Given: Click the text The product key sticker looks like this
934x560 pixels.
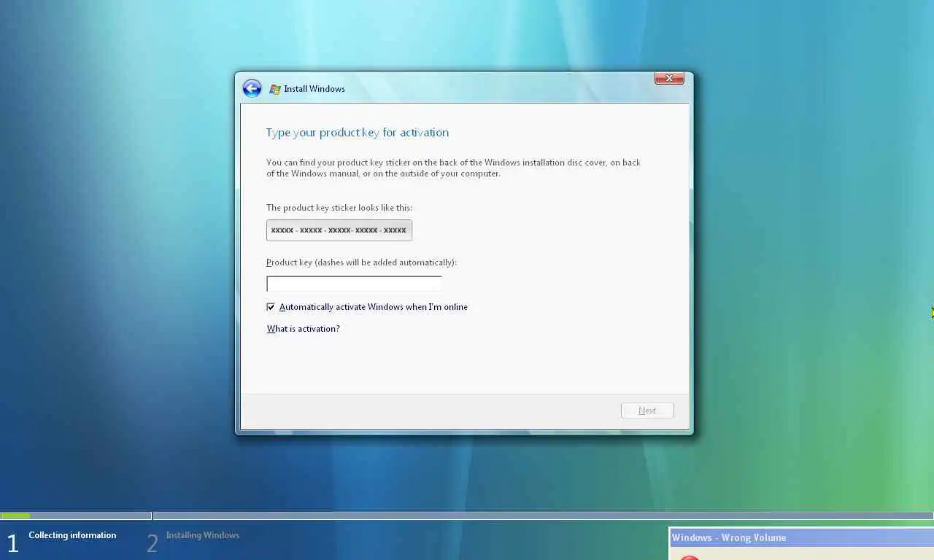Looking at the screenshot, I should click(339, 208).
